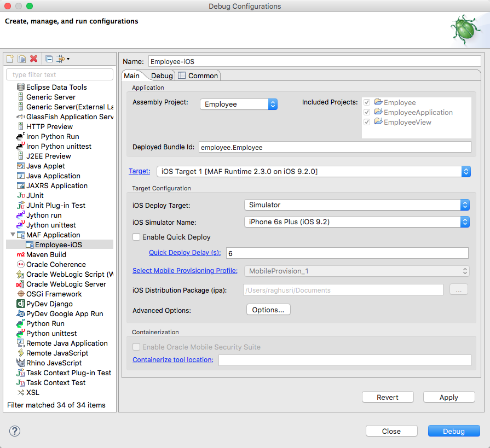
Task: Click the blue Debug button
Action: click(x=454, y=431)
